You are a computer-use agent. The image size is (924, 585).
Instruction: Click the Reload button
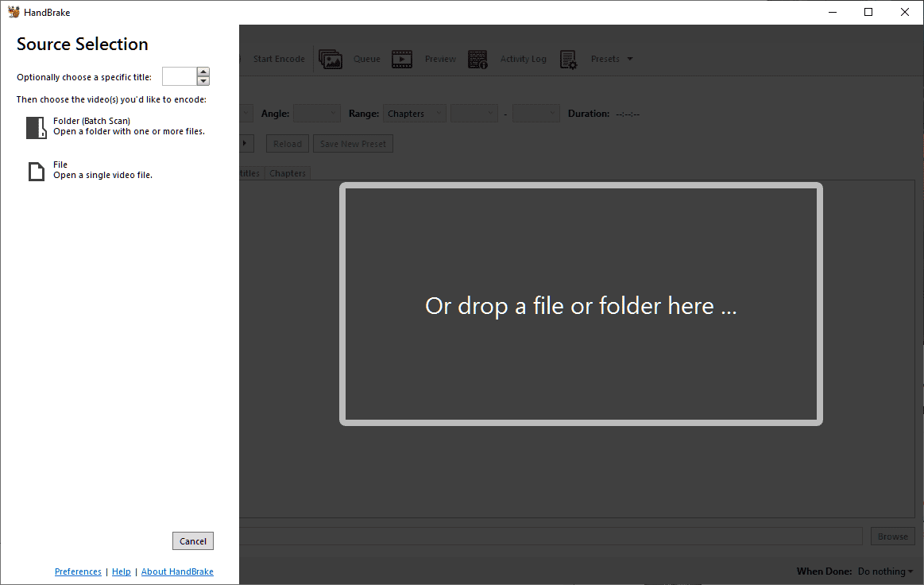pos(287,143)
